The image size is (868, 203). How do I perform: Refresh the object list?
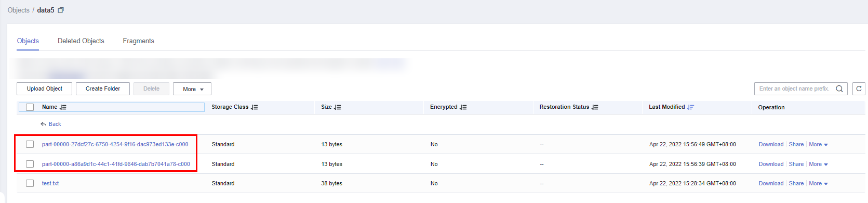(859, 89)
